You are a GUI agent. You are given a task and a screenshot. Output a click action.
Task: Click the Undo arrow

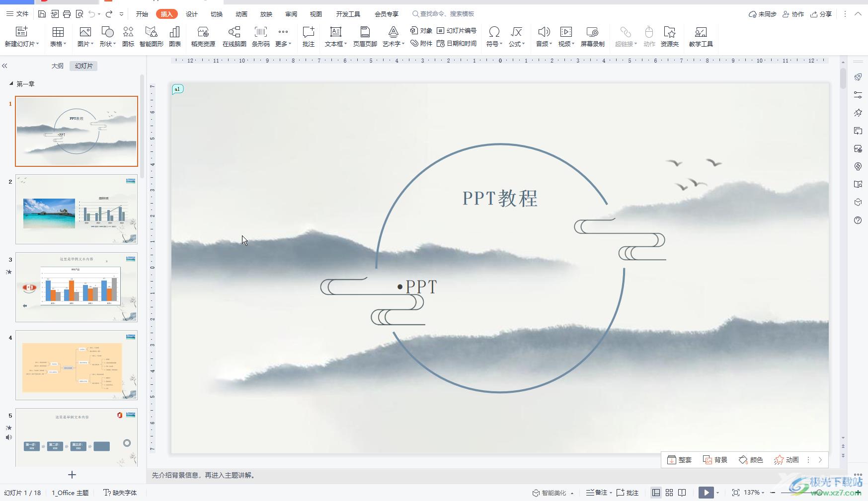click(x=92, y=14)
